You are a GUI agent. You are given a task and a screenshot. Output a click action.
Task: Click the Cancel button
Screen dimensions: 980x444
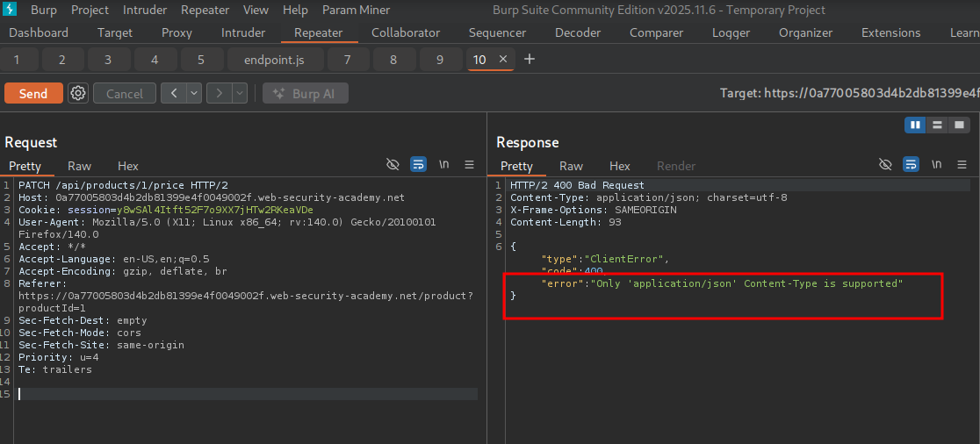pyautogui.click(x=125, y=94)
